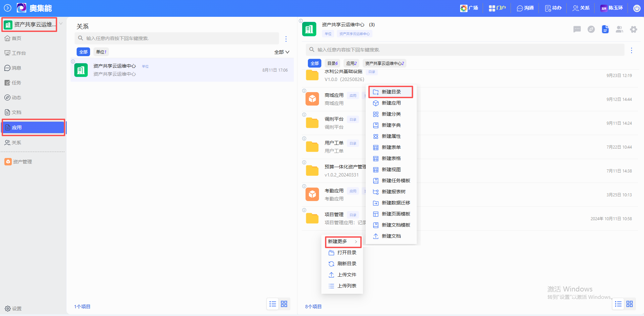The image size is (644, 316).
Task: Expand the 新建更多 submenu
Action: [x=343, y=241]
